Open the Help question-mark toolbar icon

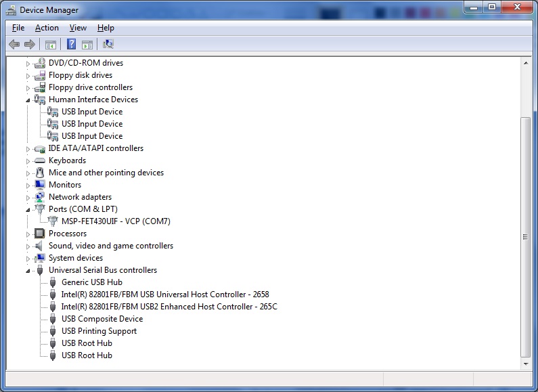[71, 44]
